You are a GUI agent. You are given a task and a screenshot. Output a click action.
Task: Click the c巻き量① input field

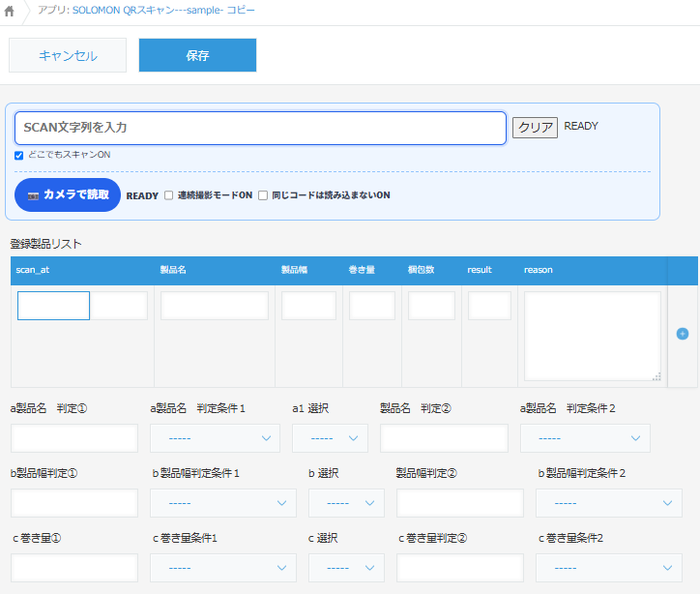point(74,568)
